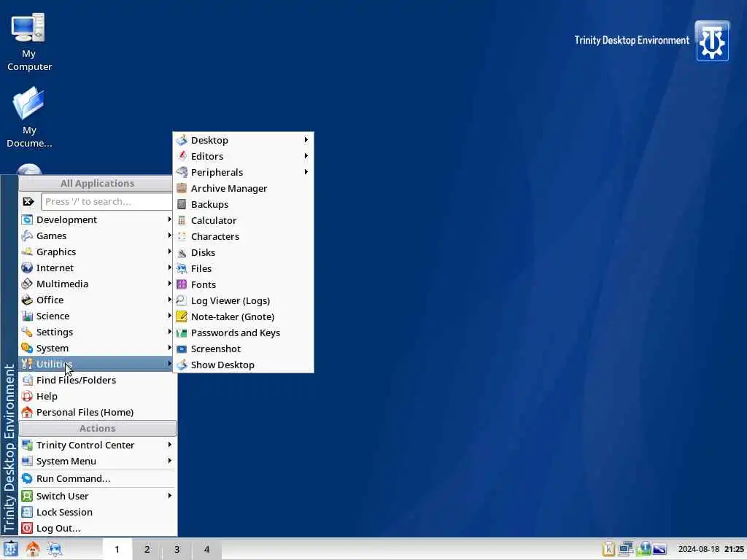Open the Science menu category
Screen dimensions: 747x560
click(96, 316)
